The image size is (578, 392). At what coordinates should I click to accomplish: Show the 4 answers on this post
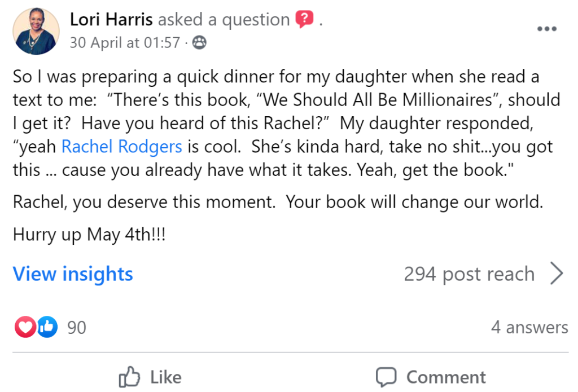tap(529, 327)
